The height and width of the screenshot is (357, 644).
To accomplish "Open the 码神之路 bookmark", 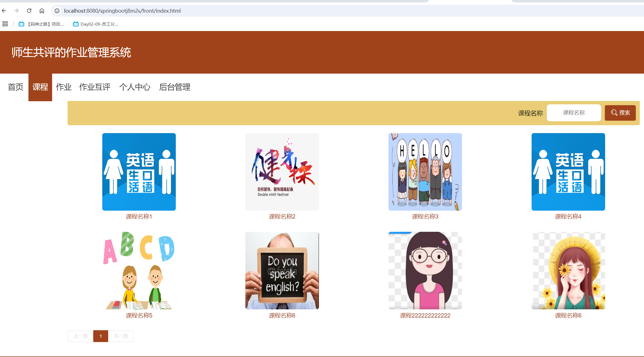I will click(41, 24).
